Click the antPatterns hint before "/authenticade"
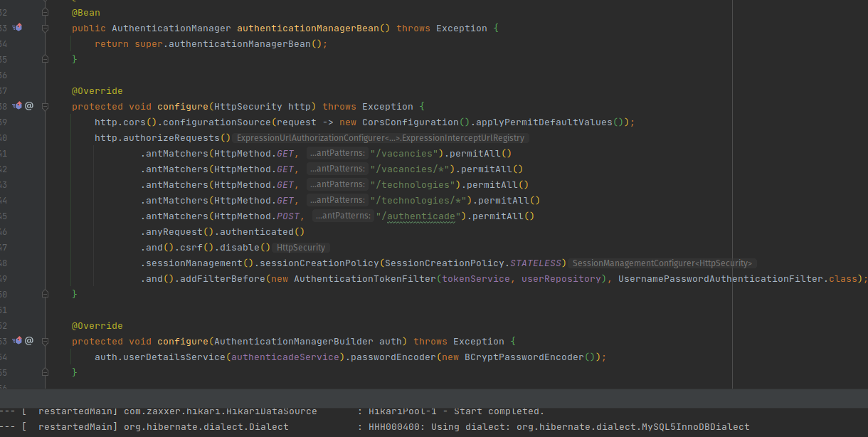The image size is (868, 437). pyautogui.click(x=342, y=216)
